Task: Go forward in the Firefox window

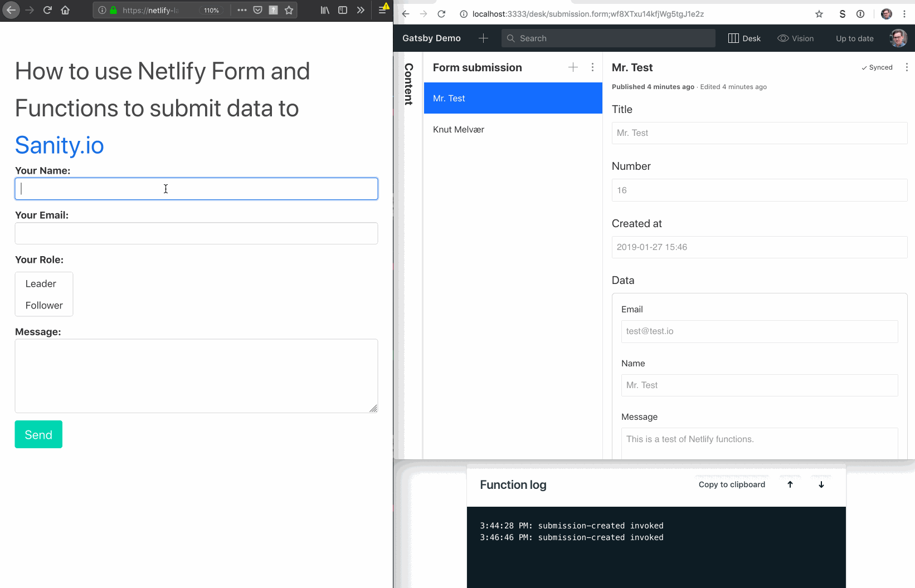Action: coord(30,10)
